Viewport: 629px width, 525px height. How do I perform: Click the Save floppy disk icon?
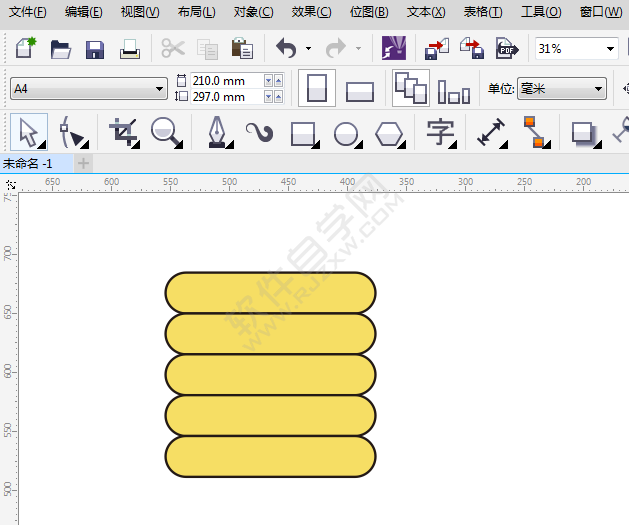(x=95, y=49)
